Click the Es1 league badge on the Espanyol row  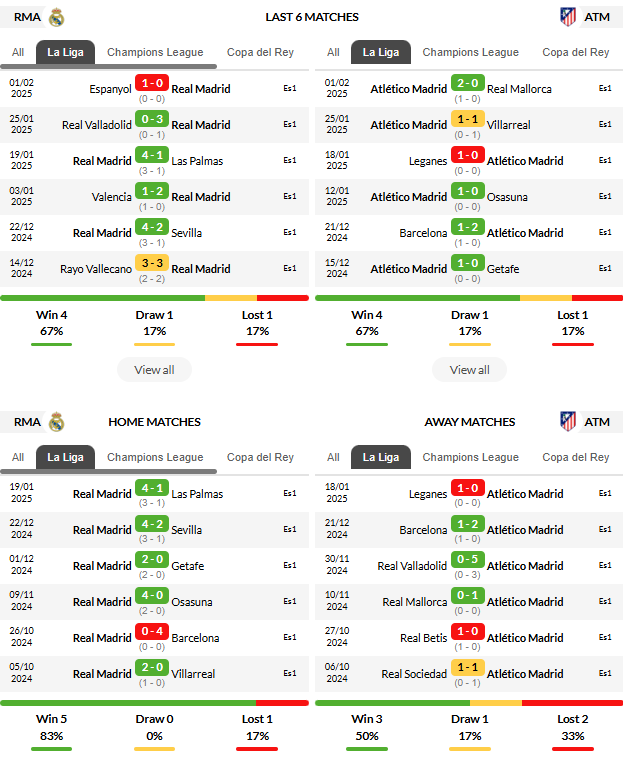[290, 88]
